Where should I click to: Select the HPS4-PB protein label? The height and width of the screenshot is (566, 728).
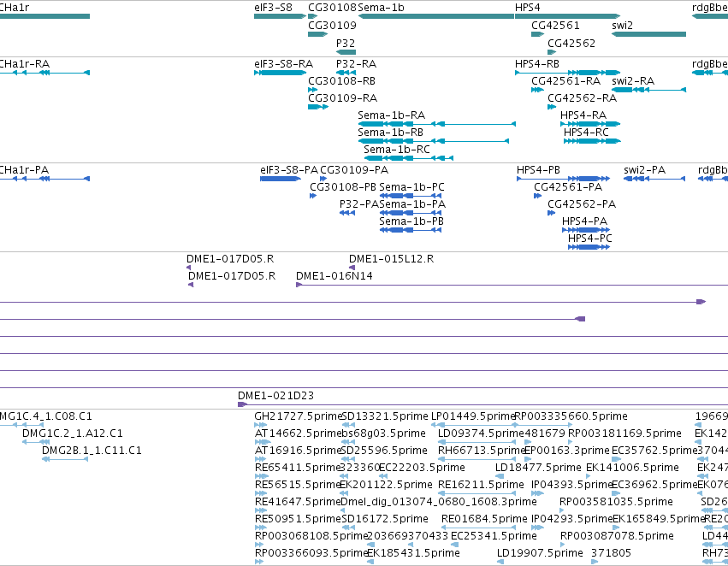click(x=538, y=170)
